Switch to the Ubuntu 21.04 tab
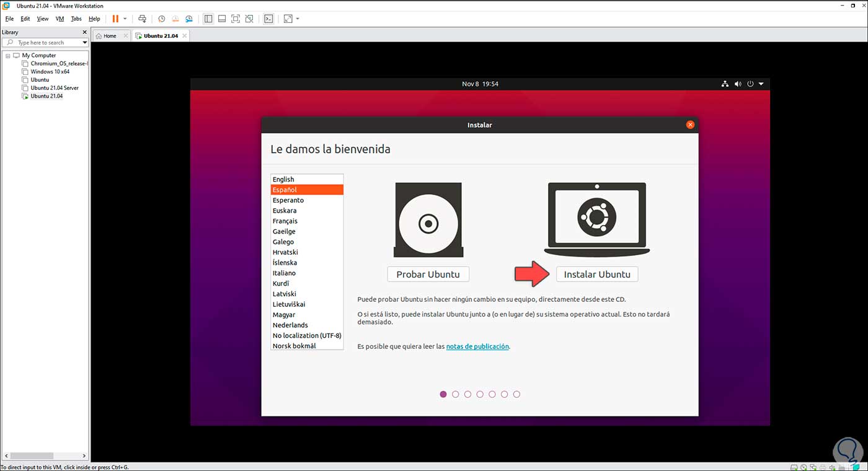 pyautogui.click(x=161, y=36)
